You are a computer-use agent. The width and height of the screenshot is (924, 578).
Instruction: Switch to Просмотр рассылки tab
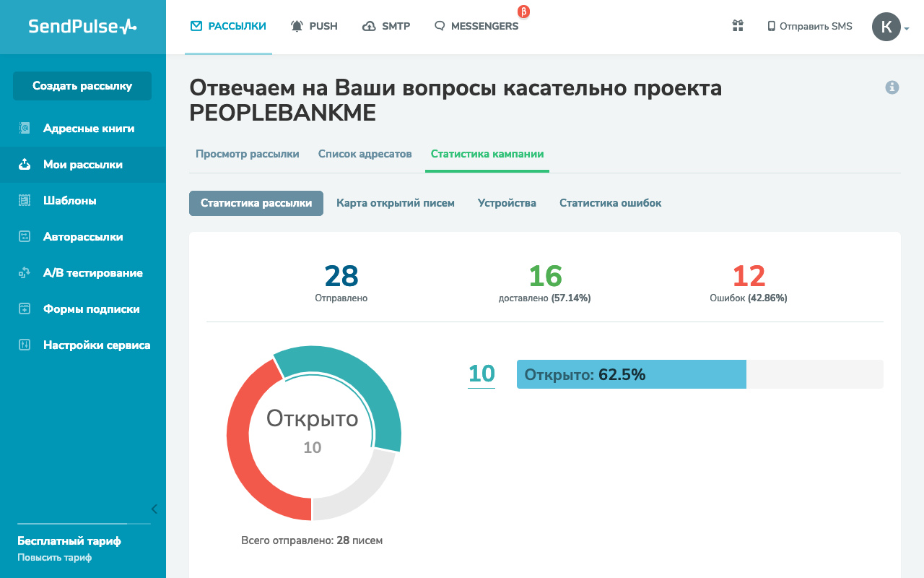(247, 154)
